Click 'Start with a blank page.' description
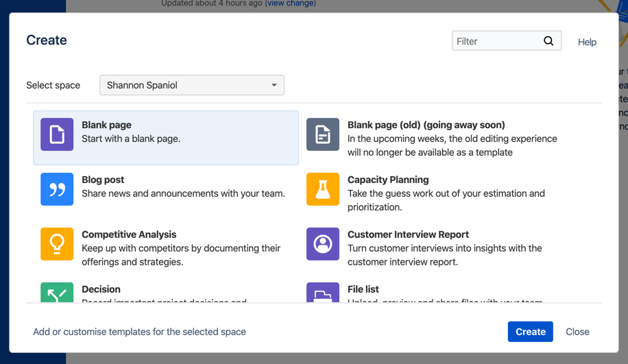This screenshot has width=628, height=364. (131, 138)
